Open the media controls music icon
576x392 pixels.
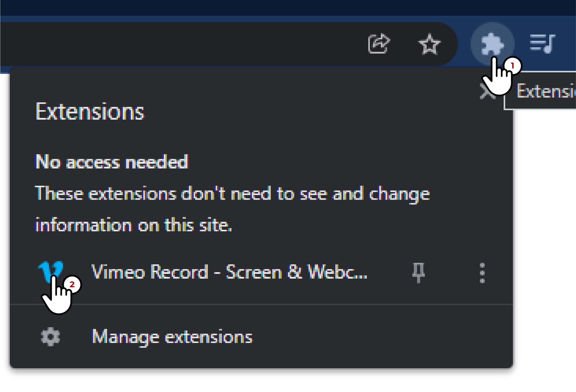click(542, 44)
